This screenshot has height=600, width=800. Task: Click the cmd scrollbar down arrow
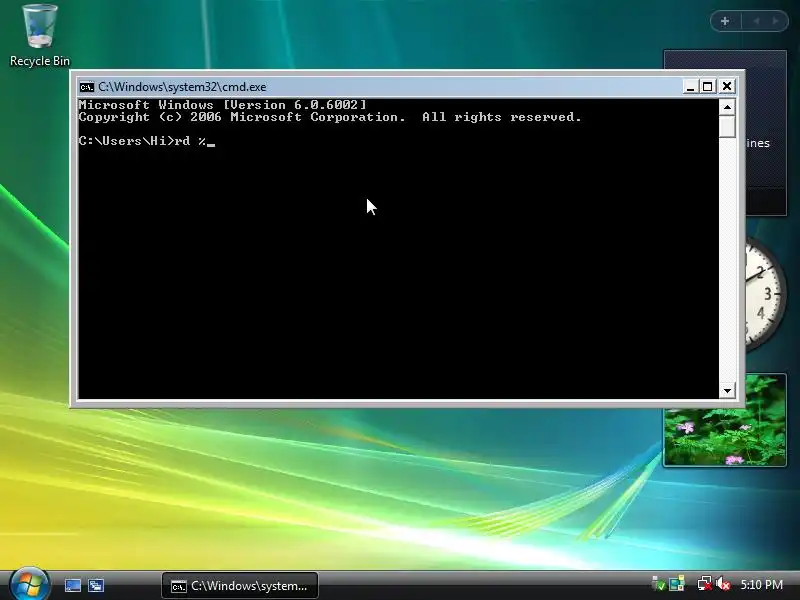[727, 391]
